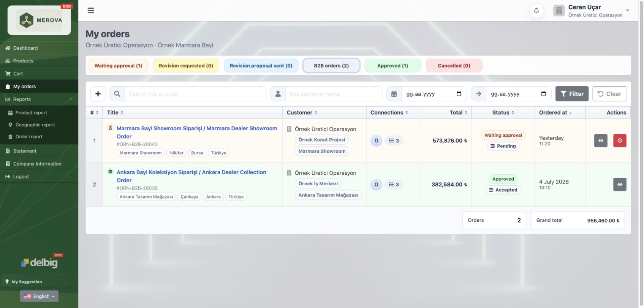Open the 3 items list badge in row 2
Viewport: 644px width, 308px height.
click(x=394, y=185)
